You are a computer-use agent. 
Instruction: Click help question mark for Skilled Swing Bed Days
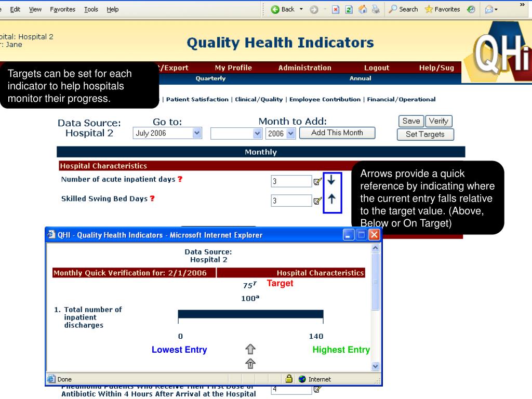pos(152,198)
